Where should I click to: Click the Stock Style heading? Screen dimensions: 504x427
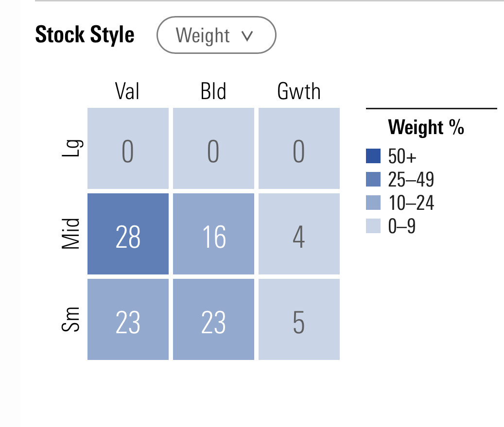click(x=85, y=35)
